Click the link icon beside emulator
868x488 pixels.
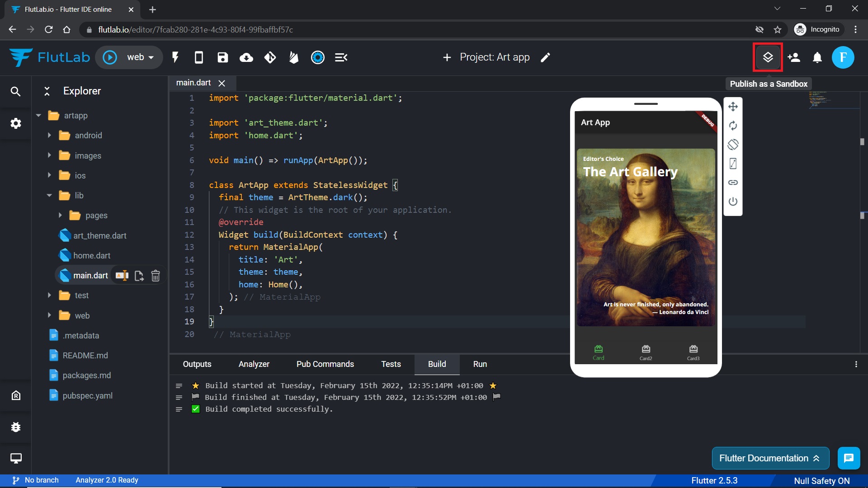click(x=733, y=183)
